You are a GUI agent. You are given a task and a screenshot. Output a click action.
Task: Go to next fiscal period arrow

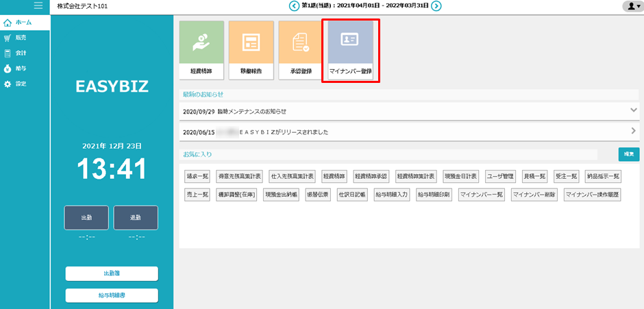coord(436,6)
